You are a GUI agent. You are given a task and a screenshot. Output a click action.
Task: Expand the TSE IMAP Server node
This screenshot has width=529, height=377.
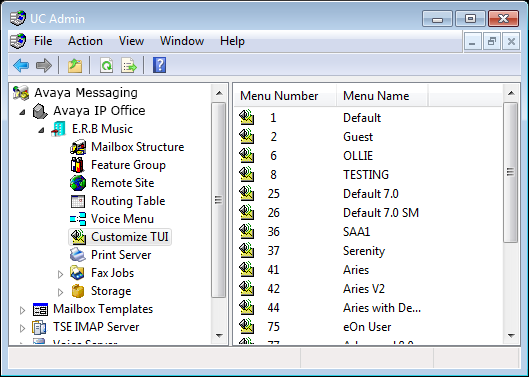(22, 328)
